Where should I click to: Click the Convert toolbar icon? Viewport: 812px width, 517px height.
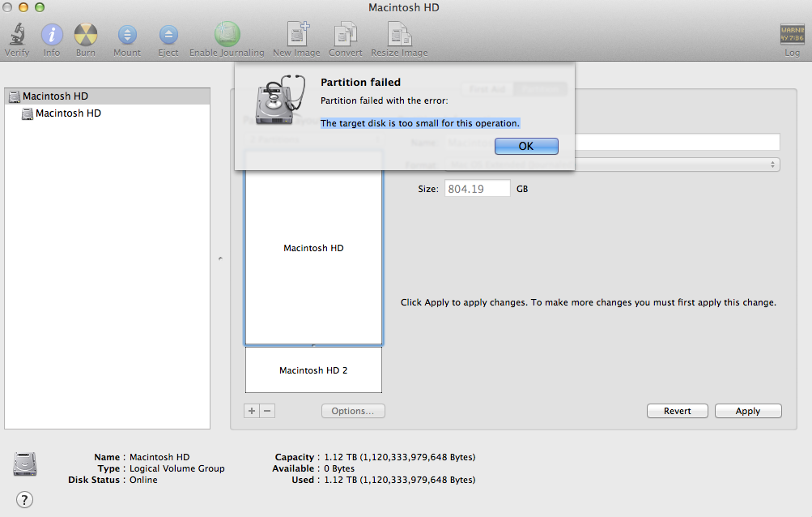[346, 34]
